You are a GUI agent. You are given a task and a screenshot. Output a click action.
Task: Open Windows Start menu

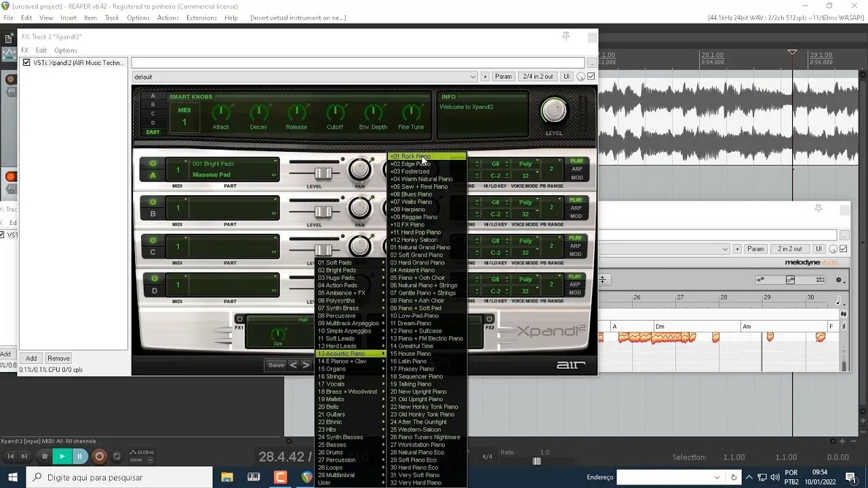(12, 477)
